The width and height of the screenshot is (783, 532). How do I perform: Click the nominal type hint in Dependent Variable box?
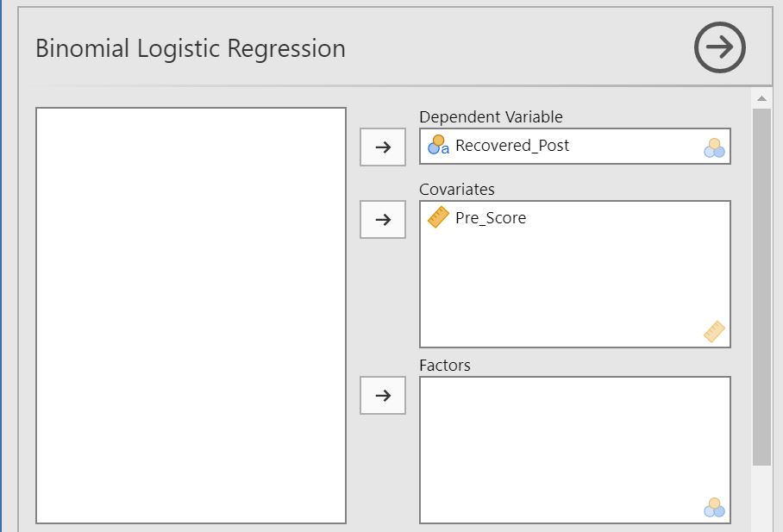[x=713, y=148]
